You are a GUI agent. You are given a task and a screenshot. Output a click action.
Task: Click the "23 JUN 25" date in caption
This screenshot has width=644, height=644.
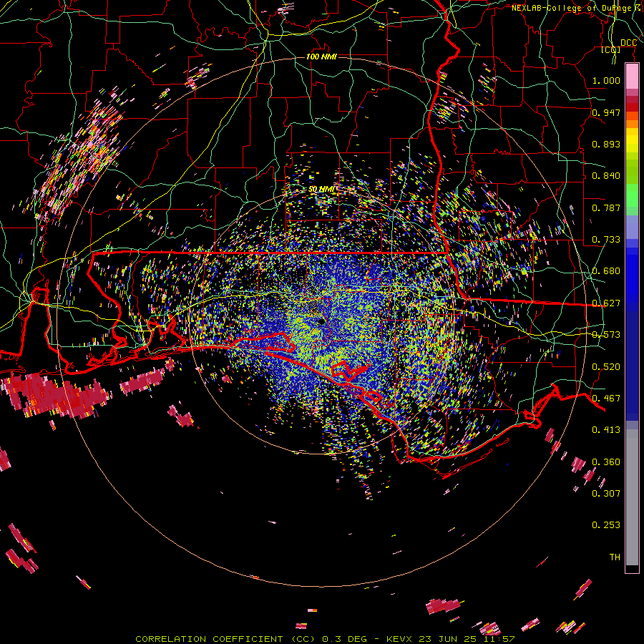tap(447, 639)
